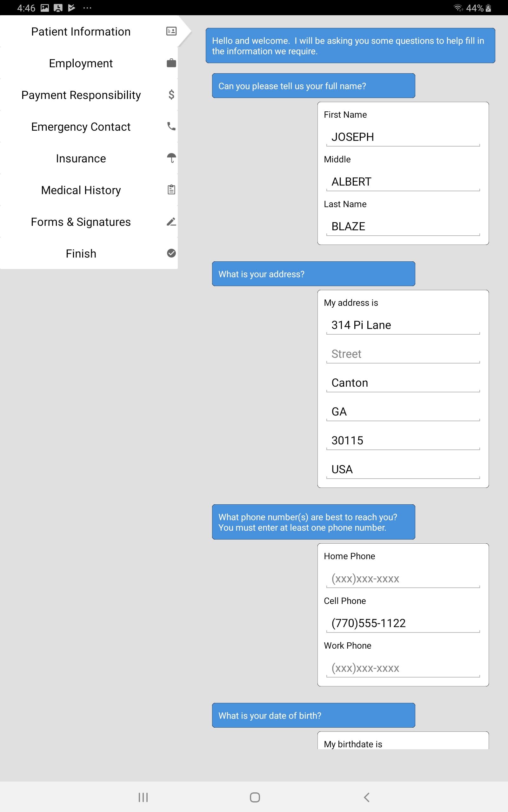
Task: Navigate to Forms & Signatures
Action: coord(89,222)
